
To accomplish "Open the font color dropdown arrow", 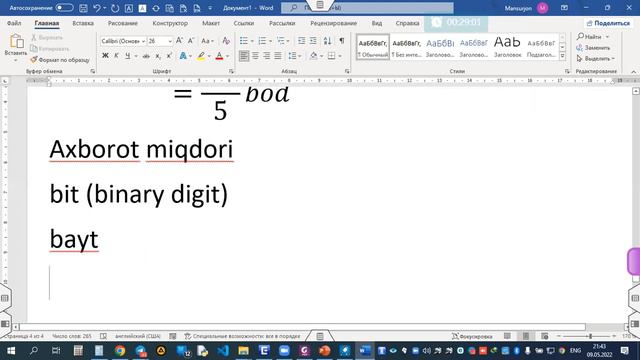I will (x=227, y=56).
